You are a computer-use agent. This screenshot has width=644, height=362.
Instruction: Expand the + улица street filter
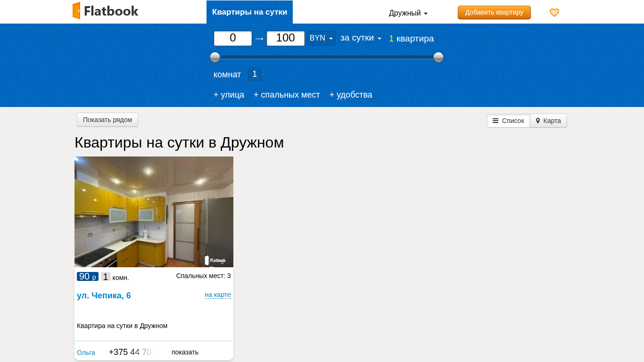click(229, 95)
